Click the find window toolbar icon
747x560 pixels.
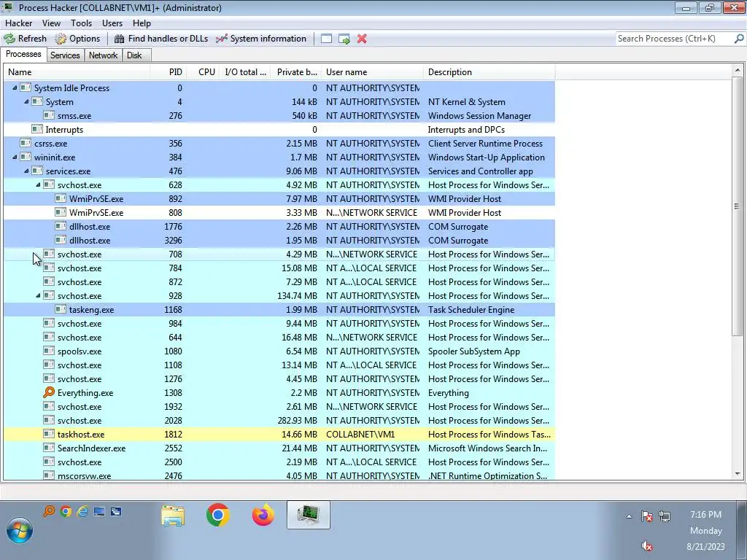click(326, 39)
